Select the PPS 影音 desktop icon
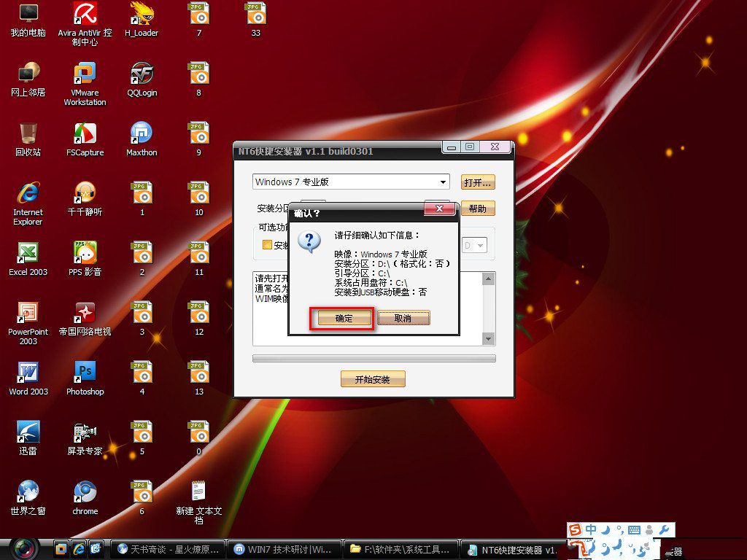747x560 pixels. (x=85, y=253)
